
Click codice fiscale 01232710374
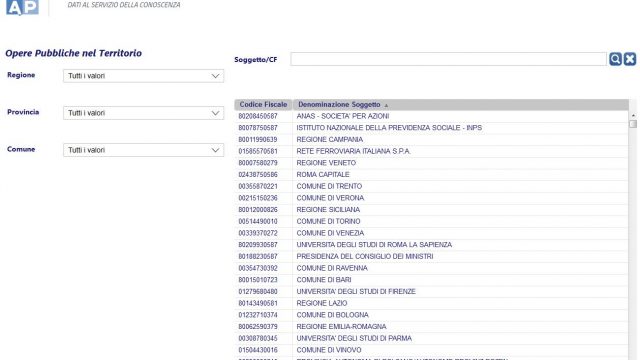[x=258, y=315]
